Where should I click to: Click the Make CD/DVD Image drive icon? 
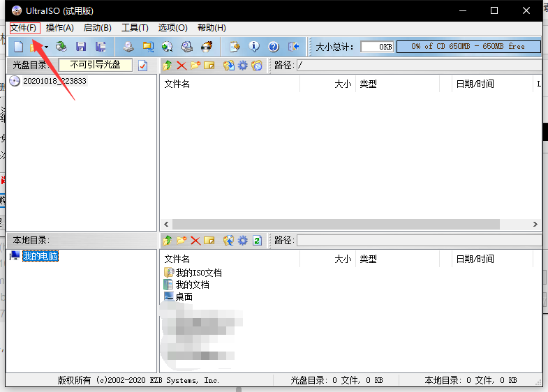tap(128, 47)
